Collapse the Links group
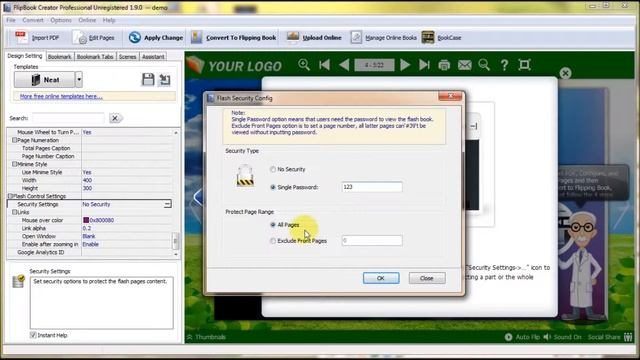The image size is (640, 360). [14, 212]
